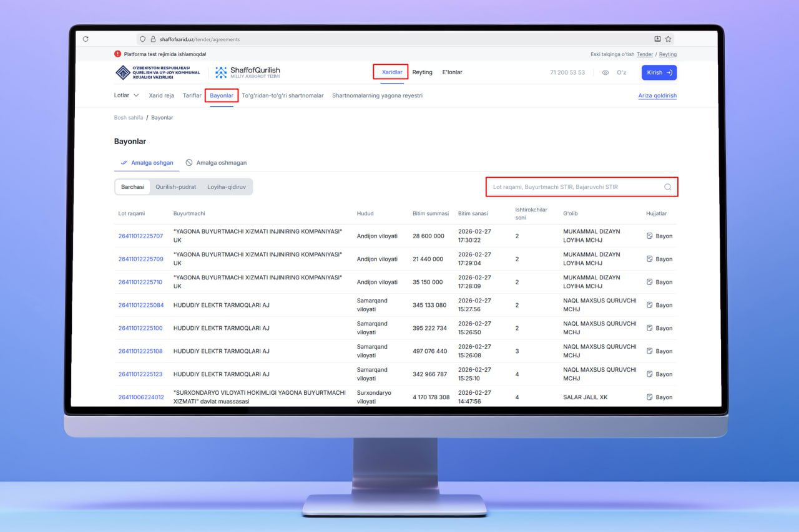This screenshot has height=532, width=799.
Task: Open Bayon document for lot 26411012225707
Action: [659, 236]
